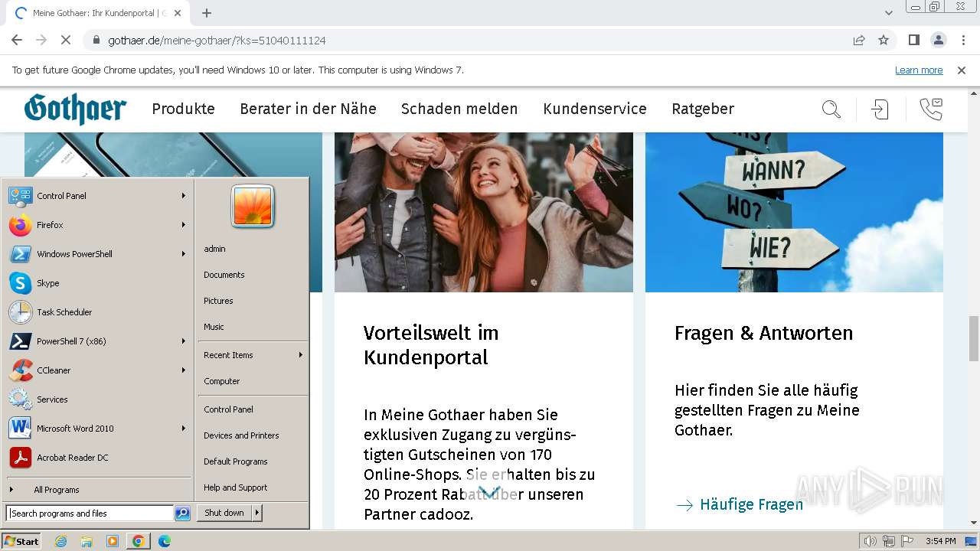Viewport: 980px width, 551px height.
Task: Open the Chrome profile avatar icon
Action: tap(938, 40)
